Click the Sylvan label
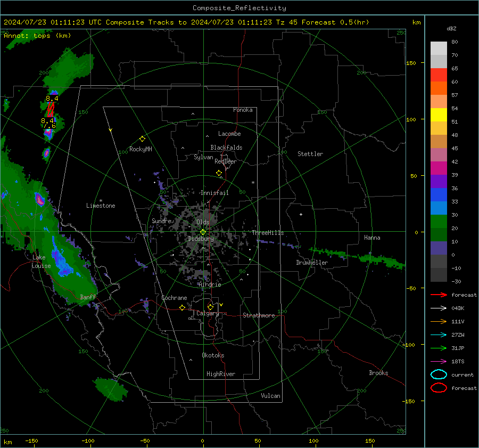 (x=203, y=158)
